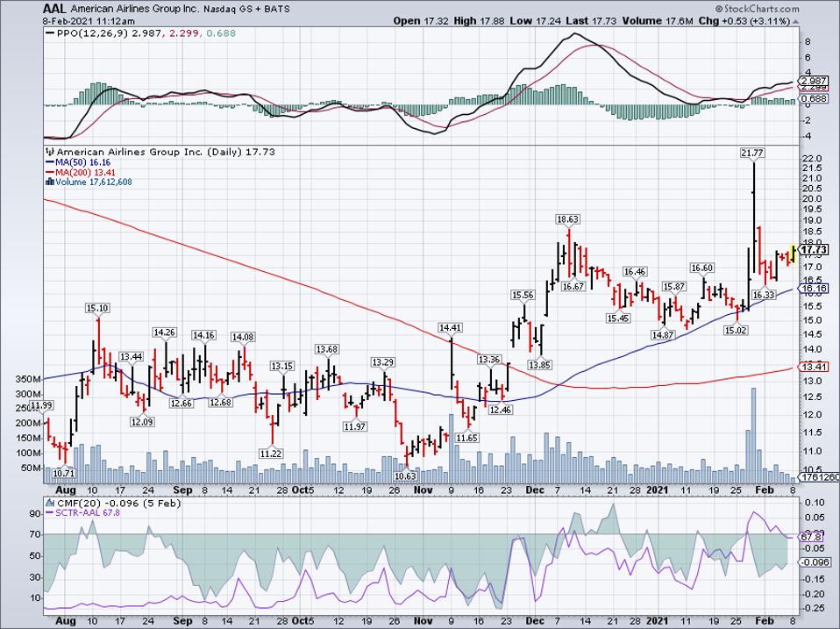Image resolution: width=840 pixels, height=629 pixels.
Task: Select the Volume 17,612,608 legend text
Action: 94,182
